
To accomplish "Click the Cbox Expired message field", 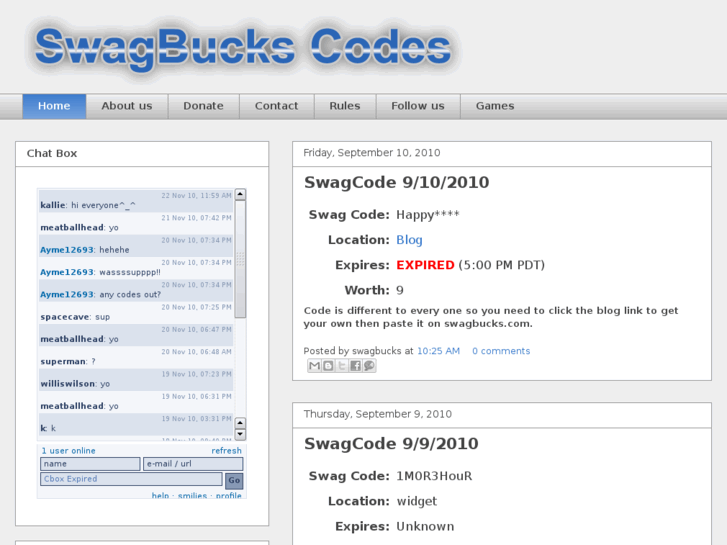I will pos(131,479).
